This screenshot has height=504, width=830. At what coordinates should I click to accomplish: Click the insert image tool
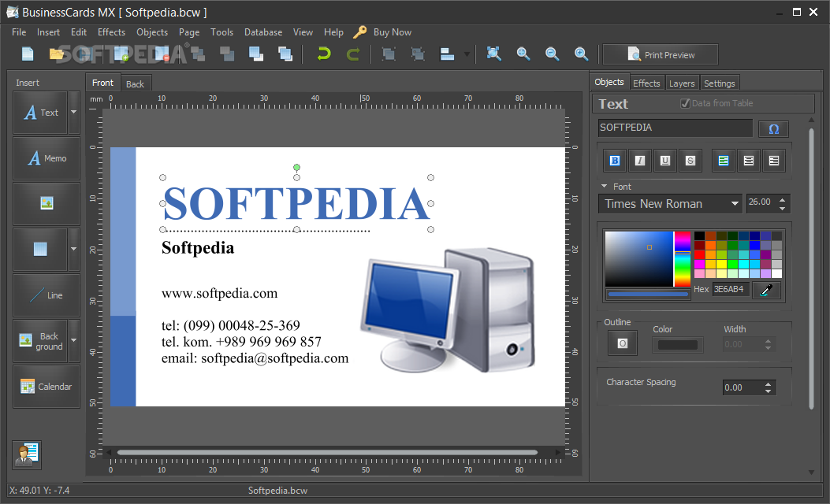47,204
